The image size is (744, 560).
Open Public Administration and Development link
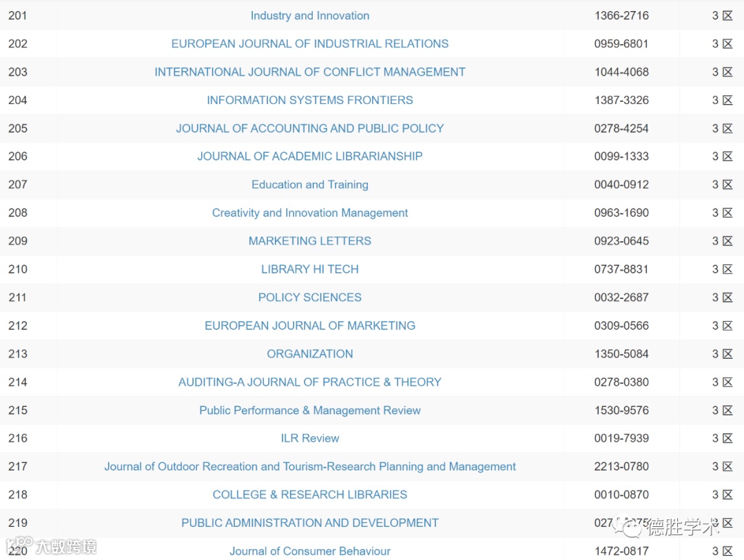pyautogui.click(x=310, y=523)
